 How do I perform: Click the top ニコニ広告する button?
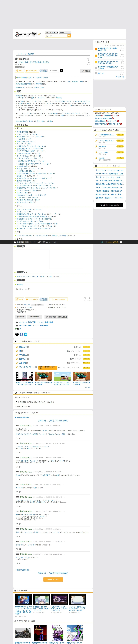point(32,71)
